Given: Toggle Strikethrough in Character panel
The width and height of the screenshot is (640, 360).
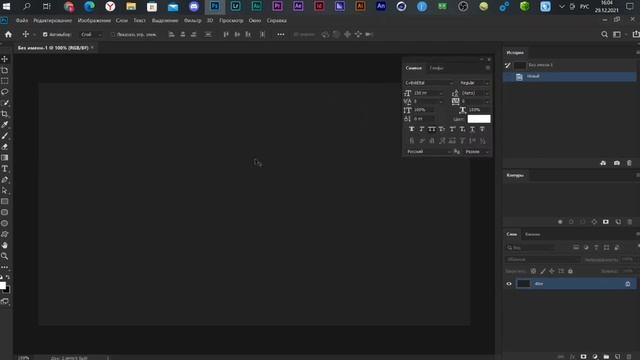Looking at the screenshot, I should click(x=482, y=129).
